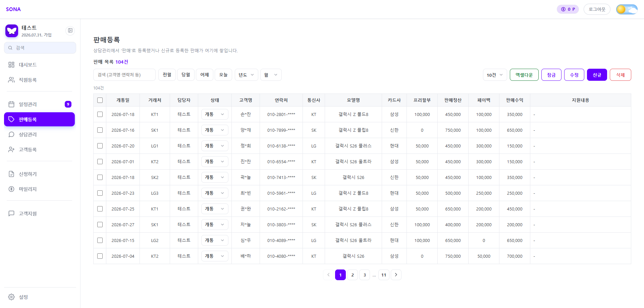Viewport: 644px width, 308px height.
Task: Open 상태 dropdown for 배*하 row
Action: (215, 256)
